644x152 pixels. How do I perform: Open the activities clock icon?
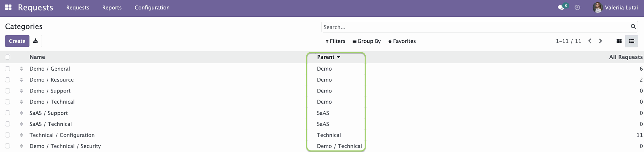pyautogui.click(x=577, y=7)
